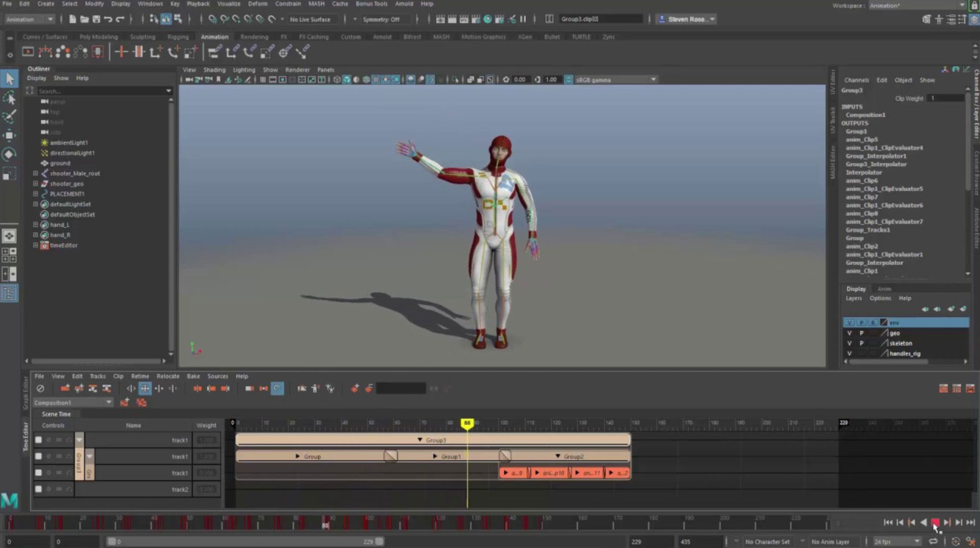Activate the Lasso select tool
Screen dimensions: 980x548
9,98
